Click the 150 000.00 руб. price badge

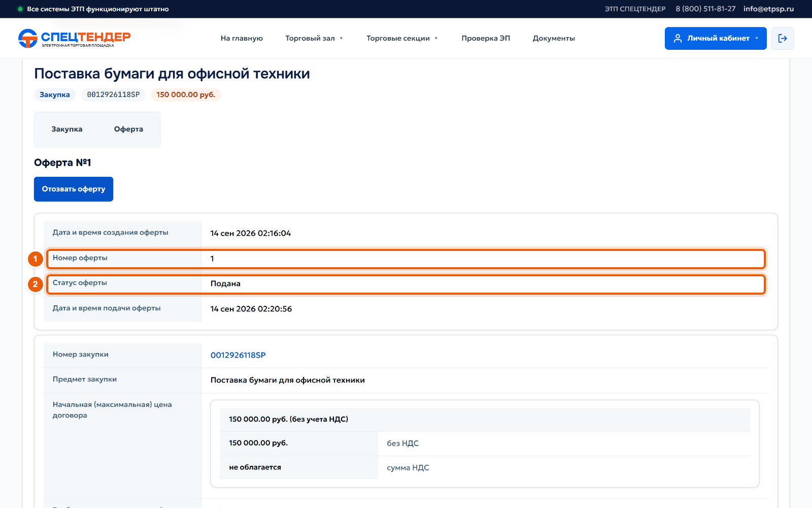click(x=186, y=94)
